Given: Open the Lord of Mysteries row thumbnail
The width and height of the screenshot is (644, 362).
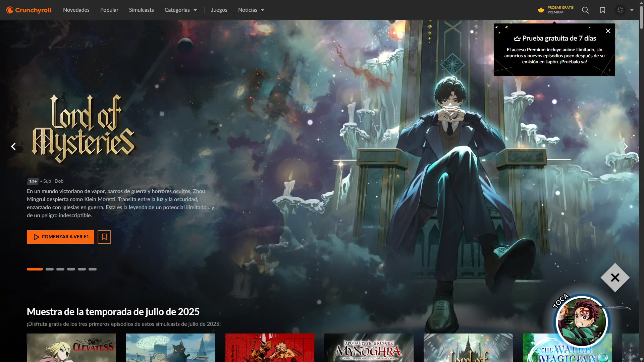Looking at the screenshot, I should tap(468, 348).
